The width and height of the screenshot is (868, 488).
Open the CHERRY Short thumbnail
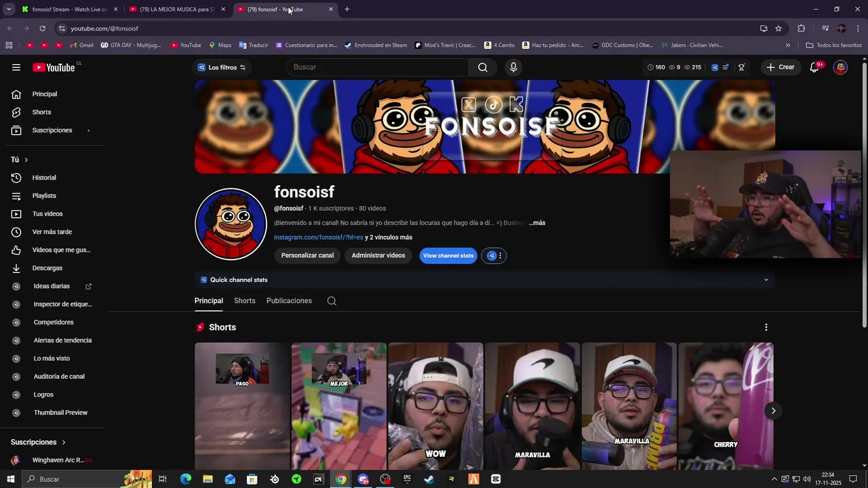pyautogui.click(x=726, y=406)
